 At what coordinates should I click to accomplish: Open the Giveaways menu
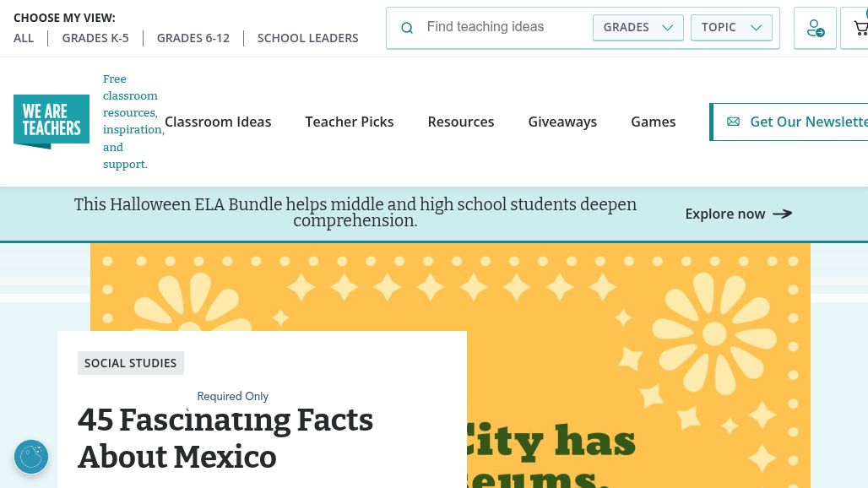click(562, 122)
